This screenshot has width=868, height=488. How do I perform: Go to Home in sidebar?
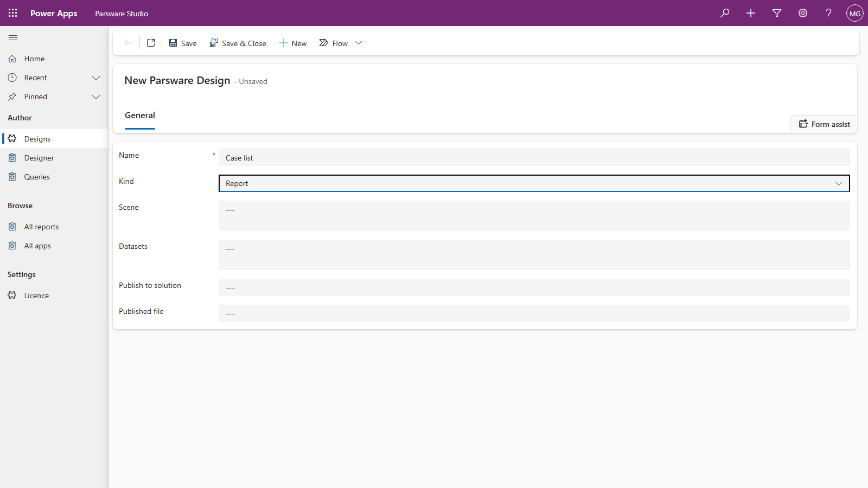(54, 59)
